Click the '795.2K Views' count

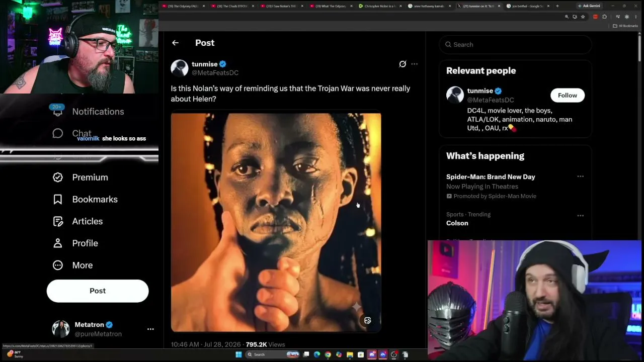coord(265,344)
